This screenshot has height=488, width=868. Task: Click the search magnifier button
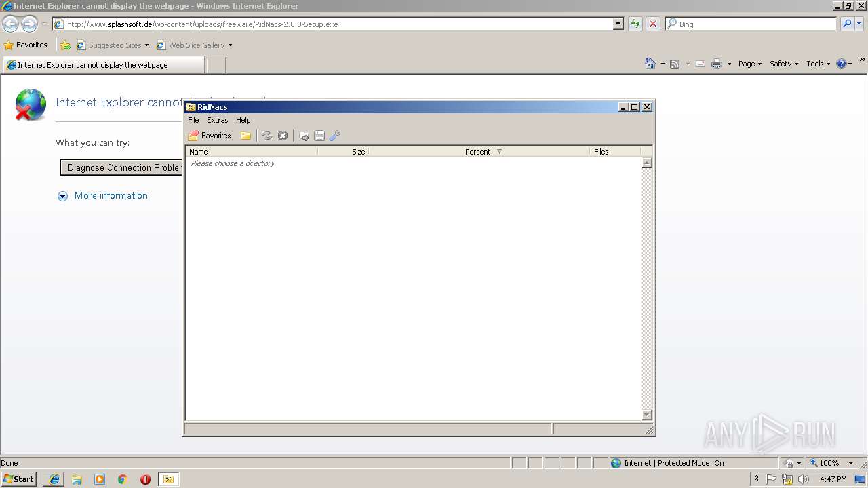tap(847, 24)
